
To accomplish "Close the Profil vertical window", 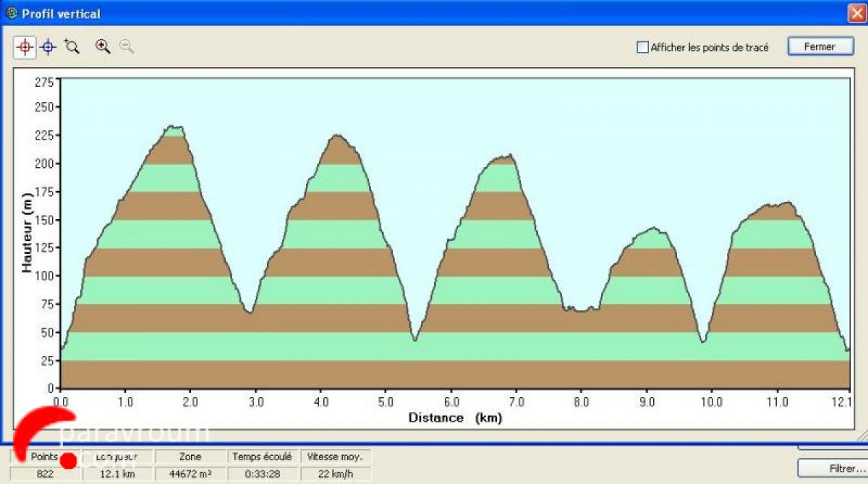I will point(856,13).
